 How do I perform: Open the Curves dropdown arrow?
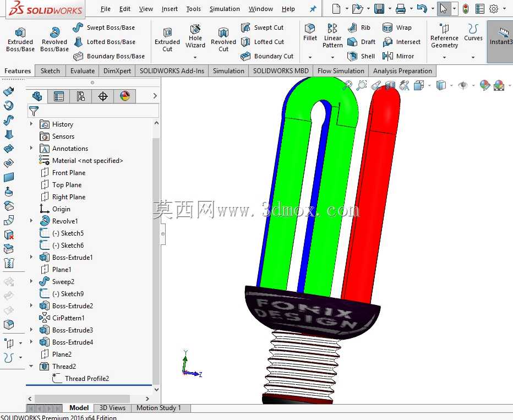click(473, 57)
